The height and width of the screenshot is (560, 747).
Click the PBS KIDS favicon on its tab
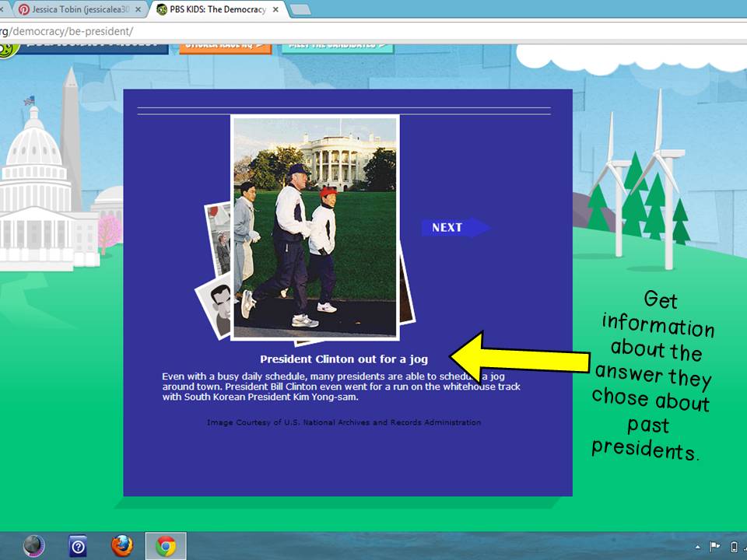click(160, 10)
